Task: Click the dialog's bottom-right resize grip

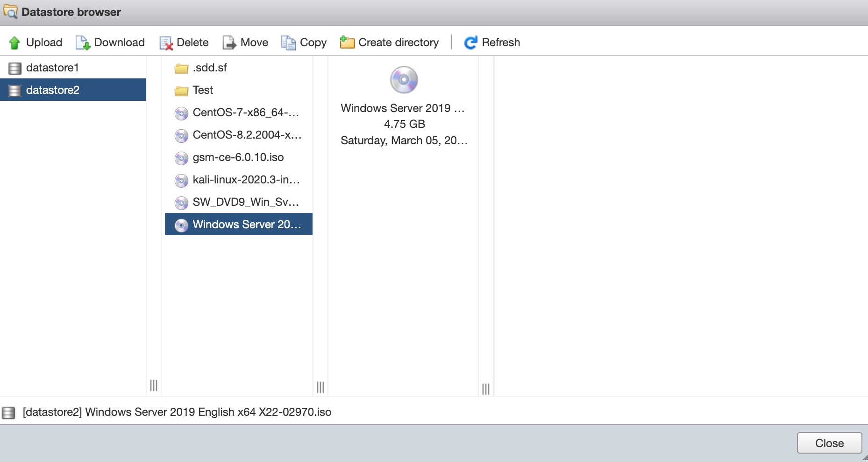Action: (x=864, y=458)
